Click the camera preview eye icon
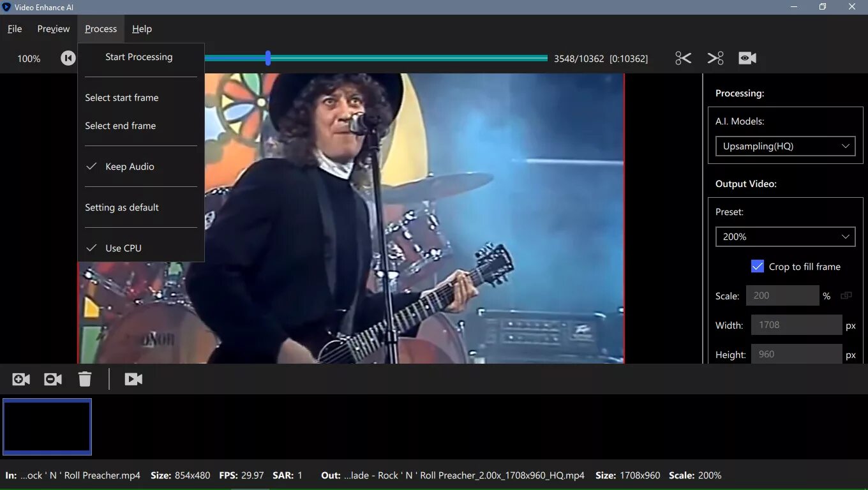The height and width of the screenshot is (490, 868). point(747,58)
